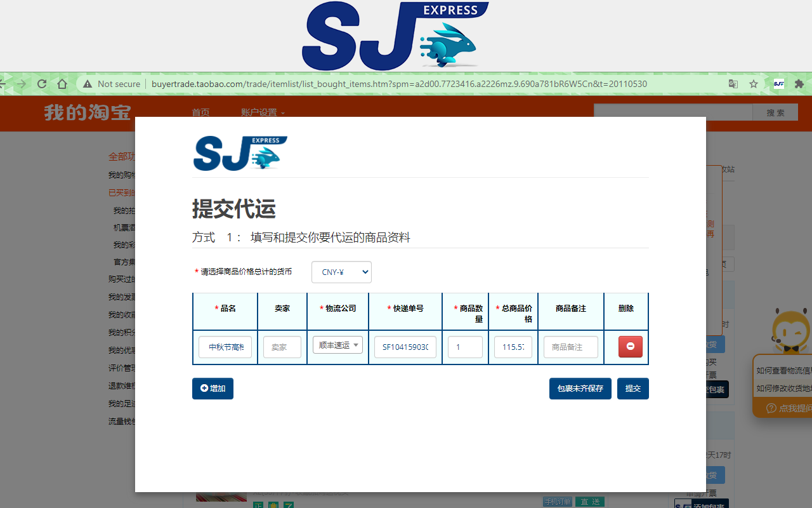Open the SJ Express extension icon
This screenshot has width=812, height=508.
click(x=778, y=84)
